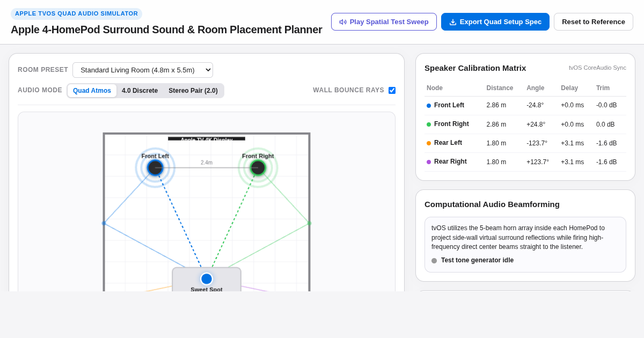Image resolution: width=644 pixels, height=338 pixels.
Task: Click the Delay column header
Action: click(569, 88)
